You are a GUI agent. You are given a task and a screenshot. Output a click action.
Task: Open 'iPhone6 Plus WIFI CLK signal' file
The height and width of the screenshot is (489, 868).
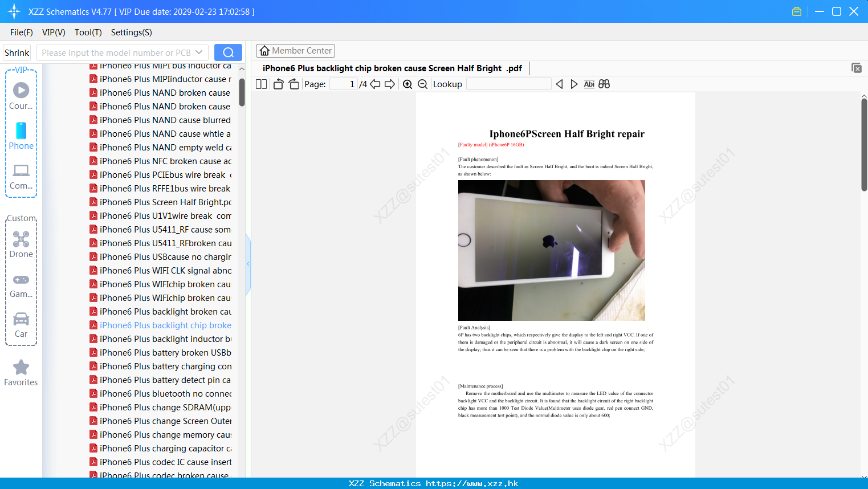pos(161,271)
